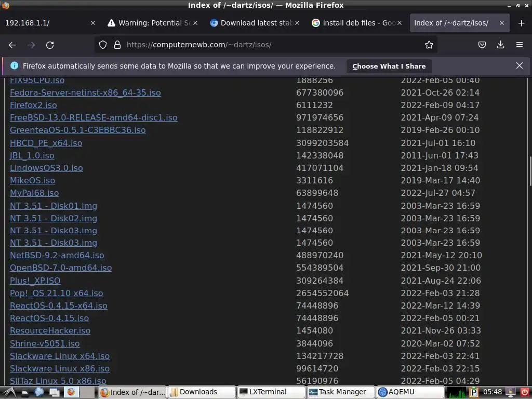Switch to the AQEMU taskbar window
The width and height of the screenshot is (532, 399).
410,392
